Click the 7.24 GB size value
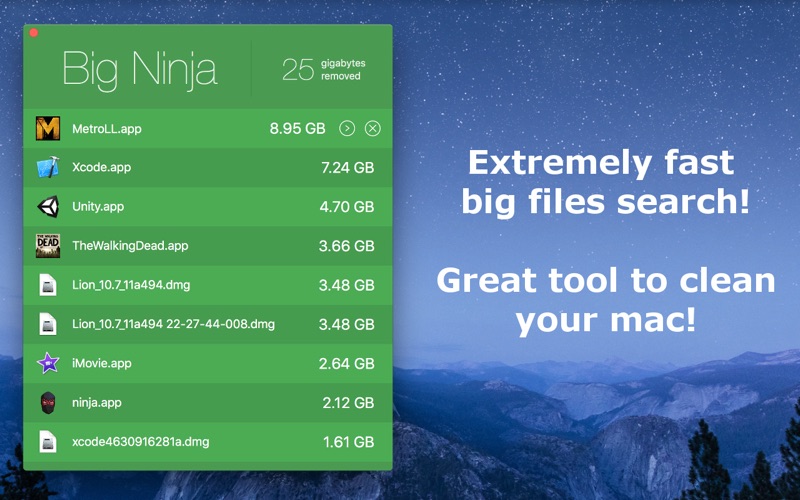Viewport: 800px width, 500px height. 348,167
